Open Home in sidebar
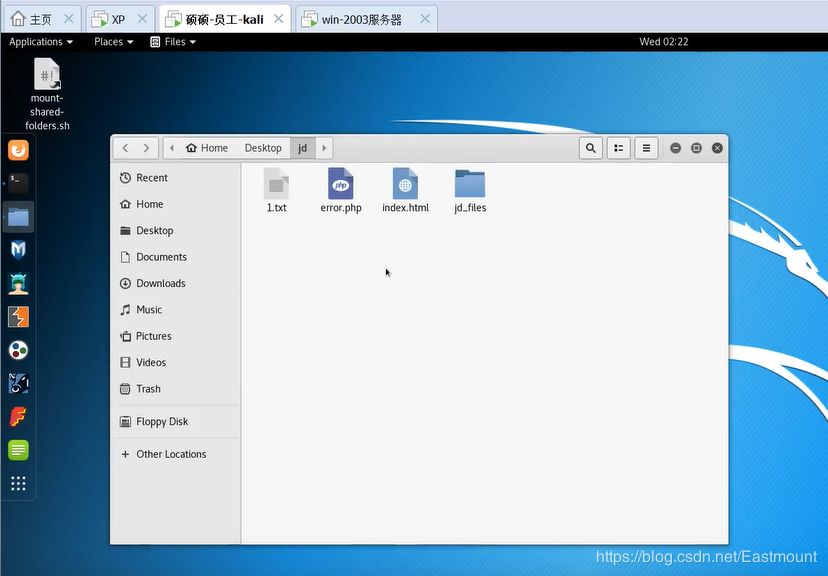 (175, 204)
